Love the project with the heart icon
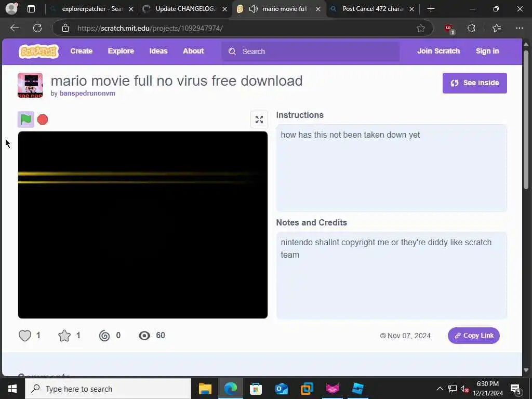This screenshot has height=399, width=532. tap(25, 336)
